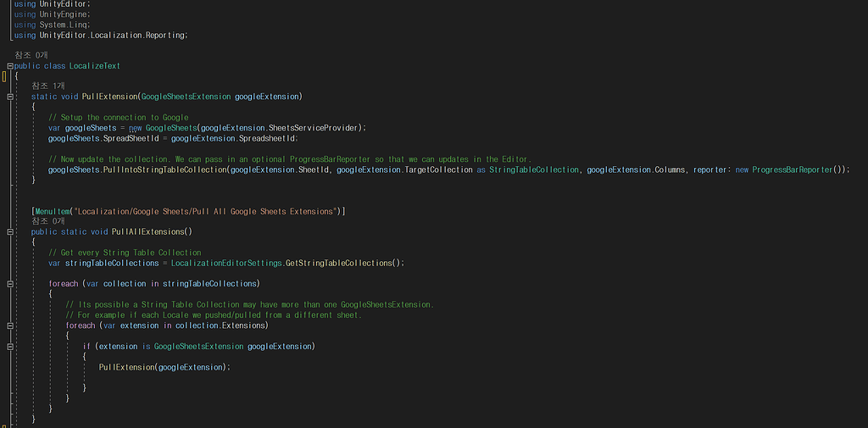
Task: Click the MenuItem attribute path string
Action: click(205, 210)
